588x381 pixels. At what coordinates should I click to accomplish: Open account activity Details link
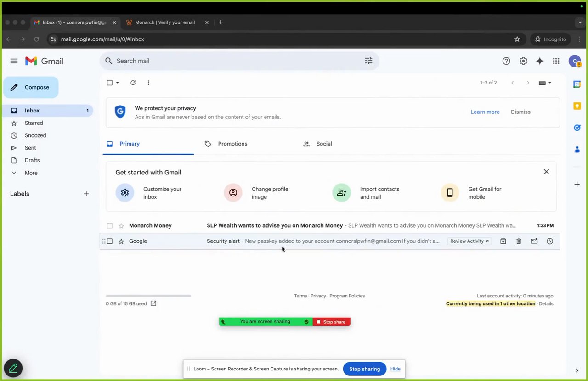pyautogui.click(x=546, y=304)
